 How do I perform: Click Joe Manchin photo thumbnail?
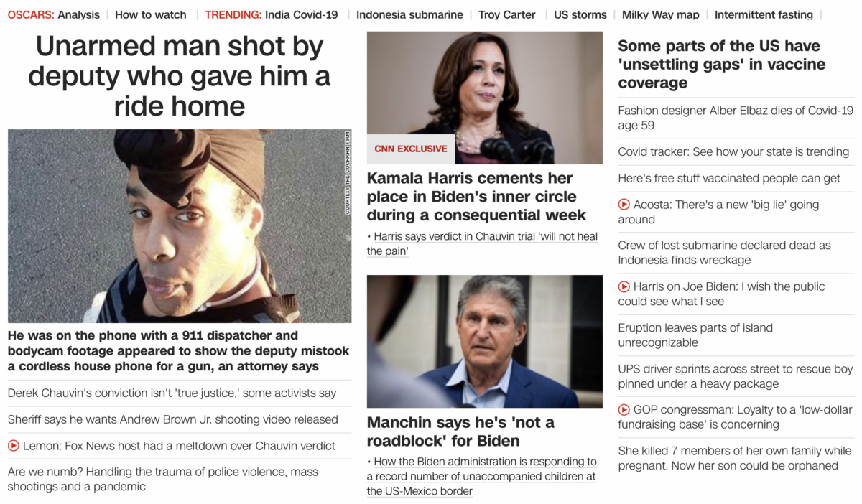coord(485,342)
